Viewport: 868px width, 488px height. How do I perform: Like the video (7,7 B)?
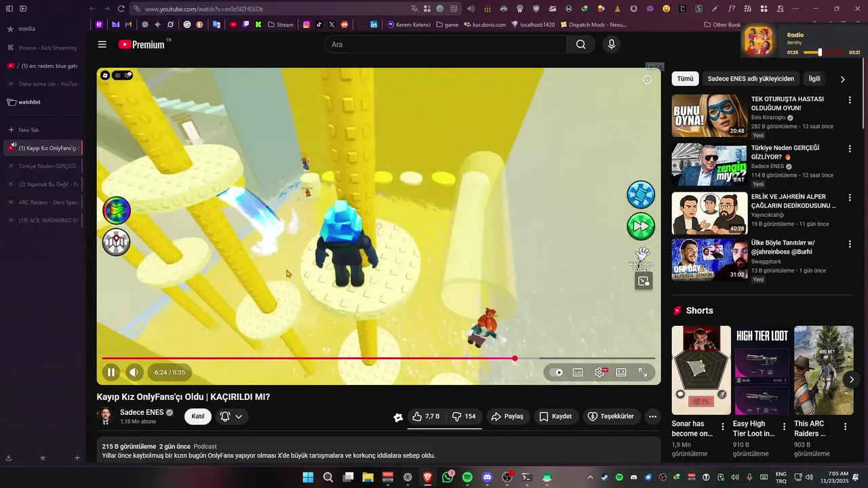point(426,416)
